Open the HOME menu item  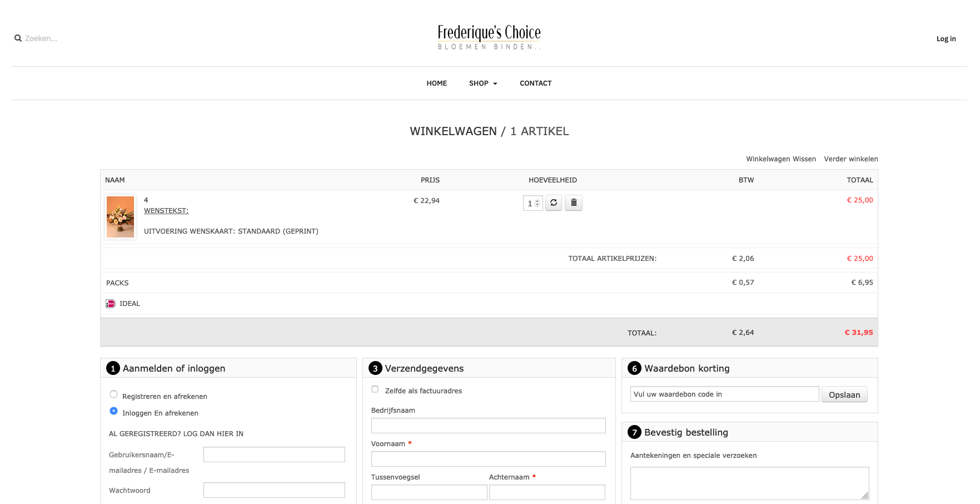click(x=436, y=83)
